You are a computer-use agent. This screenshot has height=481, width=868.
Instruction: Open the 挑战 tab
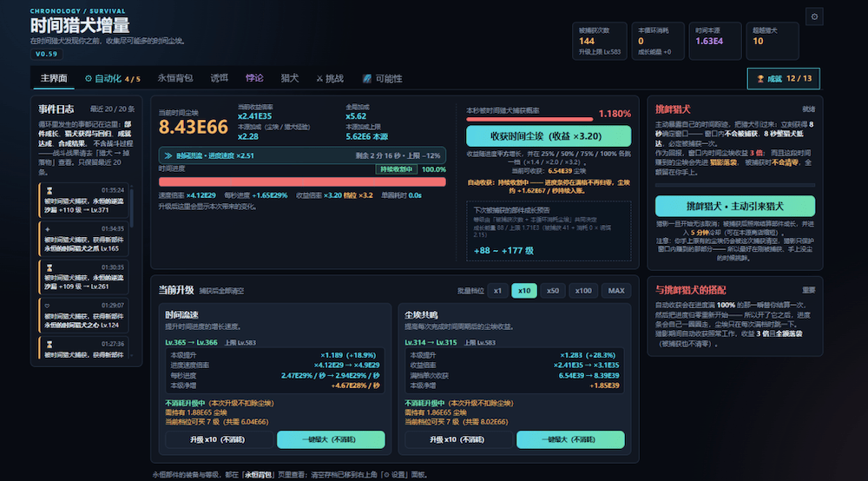[330, 79]
